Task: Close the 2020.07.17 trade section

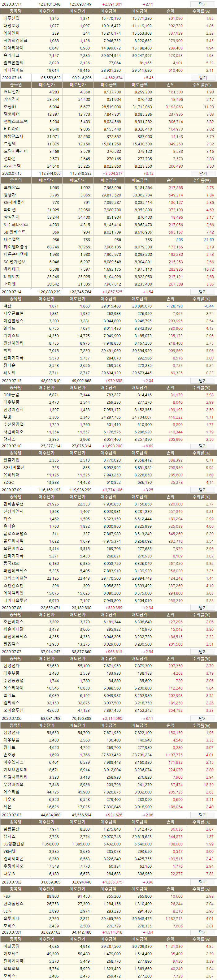Action: (203, 4)
